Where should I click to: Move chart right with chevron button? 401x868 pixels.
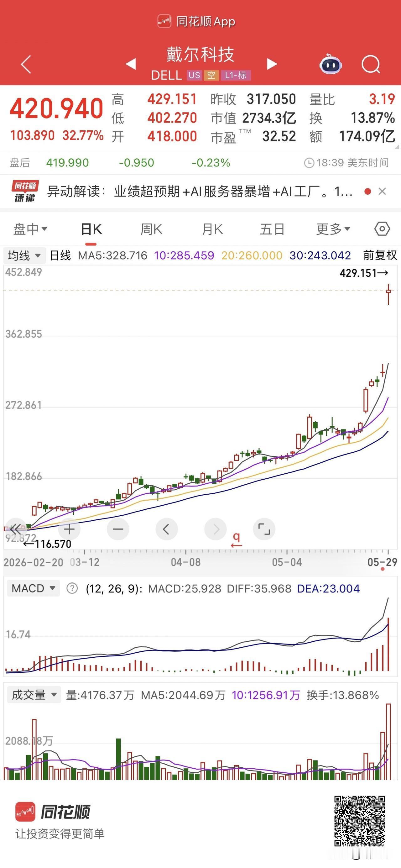pos(216,529)
